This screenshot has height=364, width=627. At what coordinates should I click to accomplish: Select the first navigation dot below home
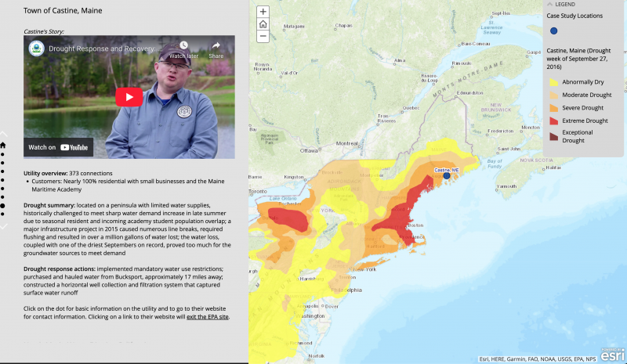pos(3,154)
